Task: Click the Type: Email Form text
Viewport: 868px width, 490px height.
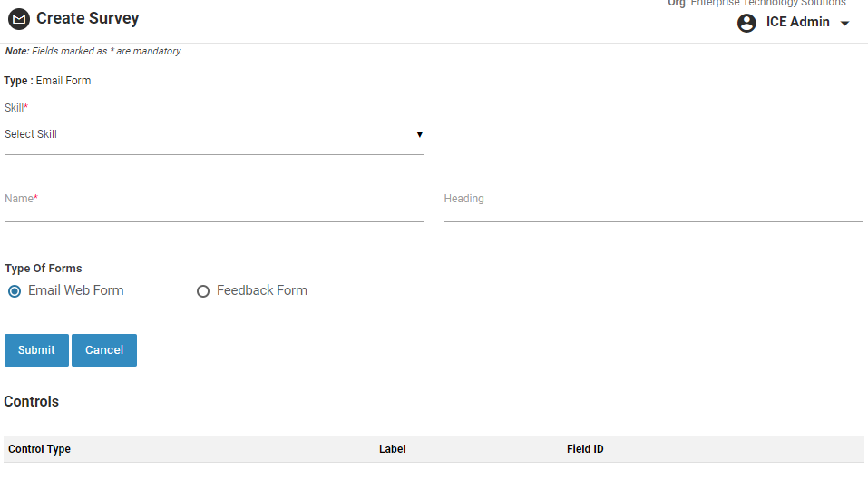Action: tap(47, 81)
